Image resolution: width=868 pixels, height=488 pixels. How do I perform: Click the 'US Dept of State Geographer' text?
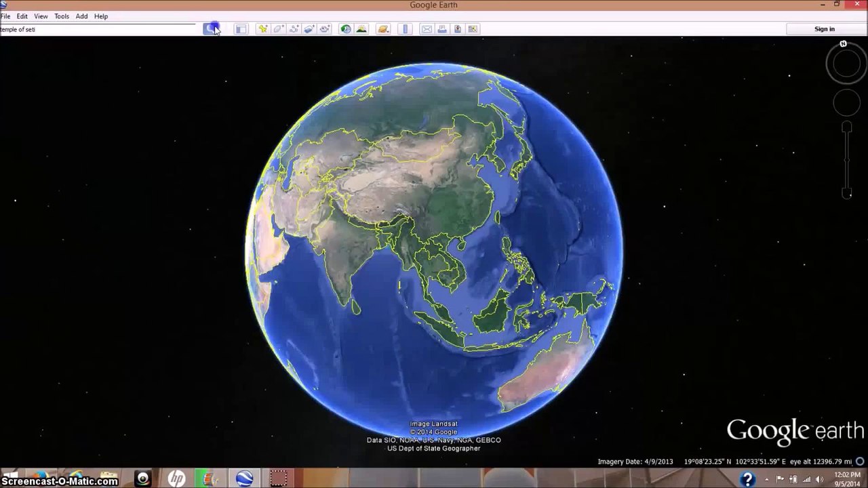coord(434,448)
